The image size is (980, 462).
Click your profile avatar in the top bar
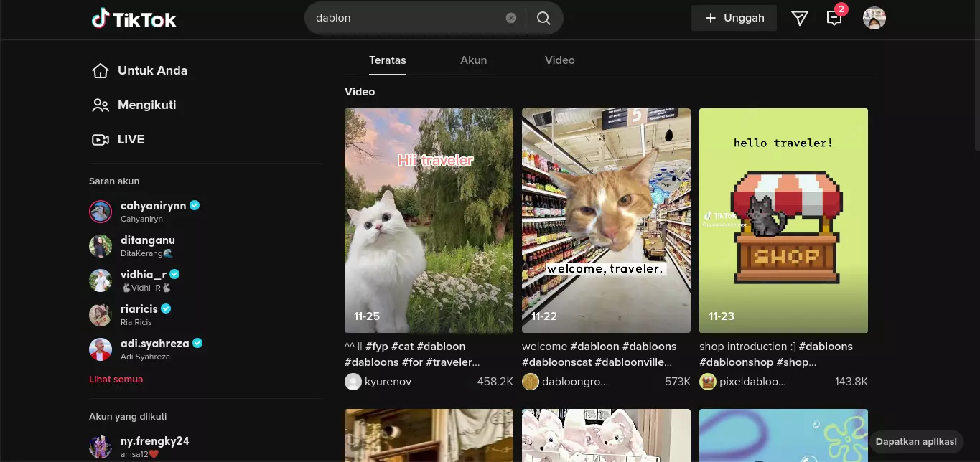(x=874, y=18)
